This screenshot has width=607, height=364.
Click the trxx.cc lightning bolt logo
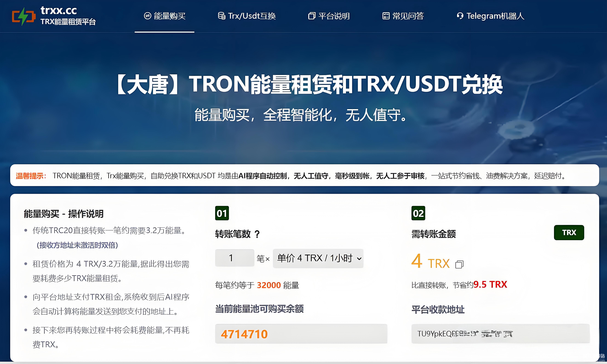[x=24, y=16]
